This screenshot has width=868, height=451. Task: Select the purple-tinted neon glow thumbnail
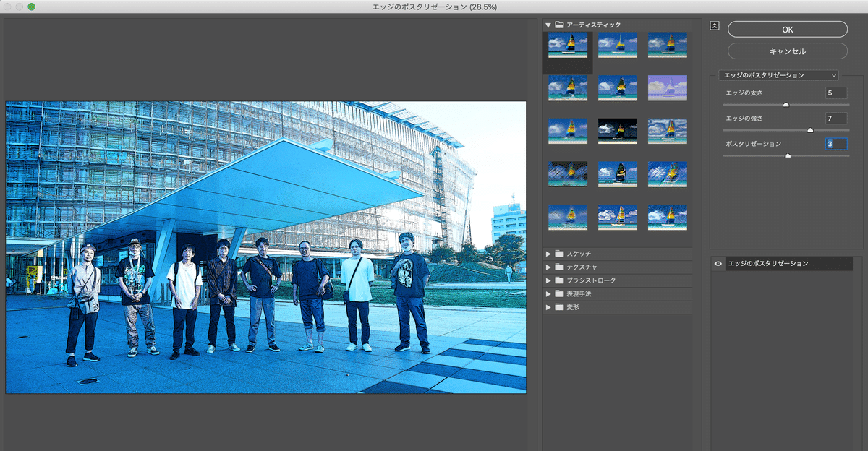pyautogui.click(x=668, y=88)
